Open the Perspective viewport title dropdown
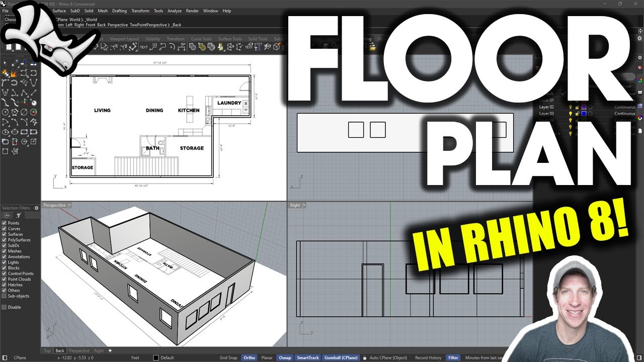 coord(70,205)
